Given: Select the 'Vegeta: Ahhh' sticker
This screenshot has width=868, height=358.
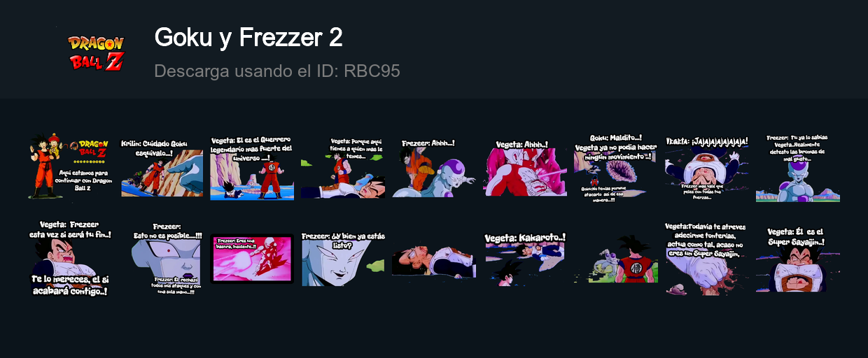Looking at the screenshot, I should [525, 168].
